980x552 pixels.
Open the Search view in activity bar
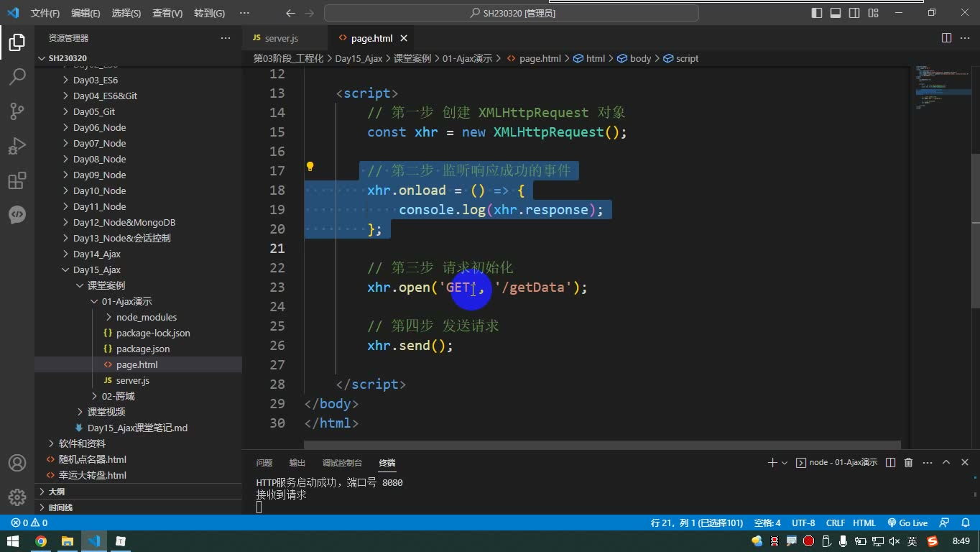click(x=17, y=77)
